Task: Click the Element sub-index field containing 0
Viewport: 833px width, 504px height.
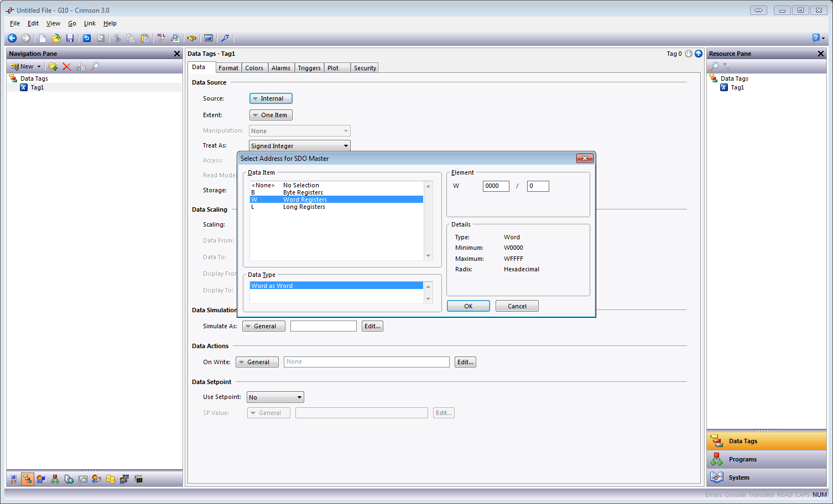Action: (x=538, y=186)
